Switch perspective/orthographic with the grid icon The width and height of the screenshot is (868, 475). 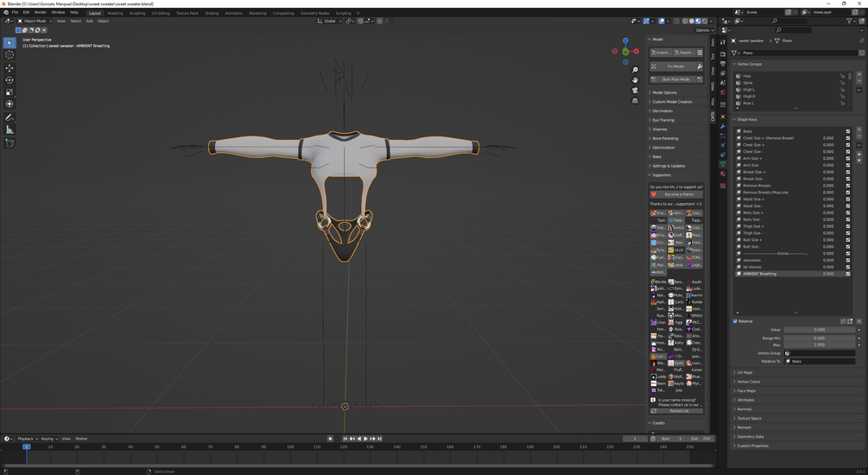click(635, 101)
